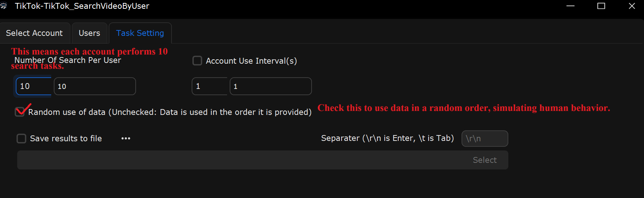Screen dimensions: 644x198
Task: Click the window title TikTok-TikTok_SearchVideoByUser
Action: pos(82,6)
